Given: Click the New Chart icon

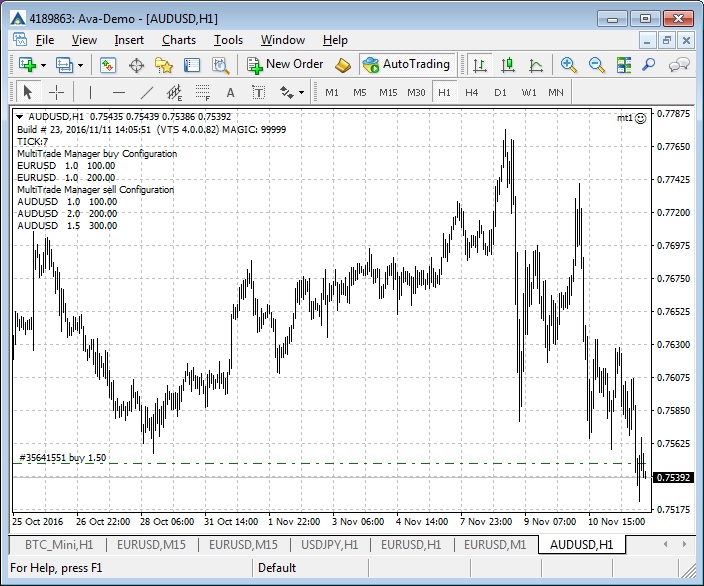Looking at the screenshot, I should (27, 65).
